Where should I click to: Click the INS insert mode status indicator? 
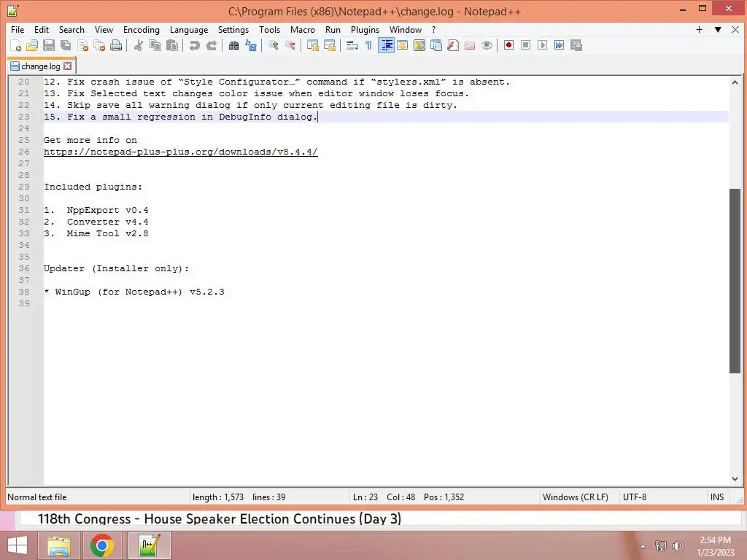pos(717,497)
